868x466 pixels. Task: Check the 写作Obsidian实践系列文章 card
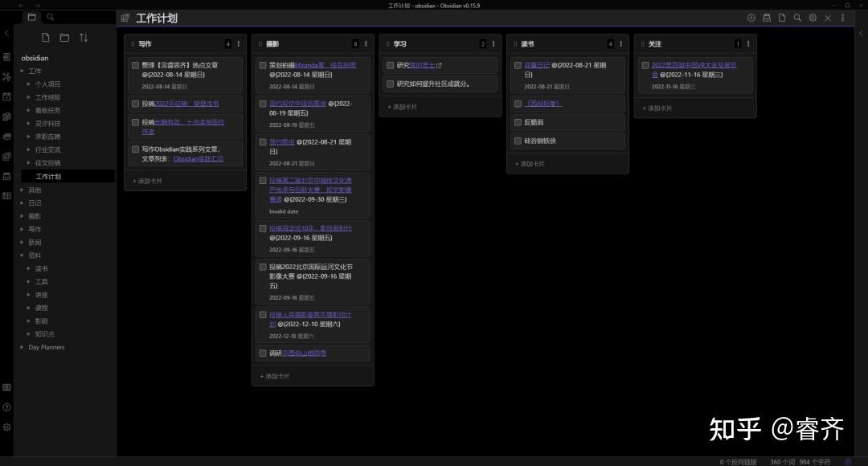[x=135, y=149]
